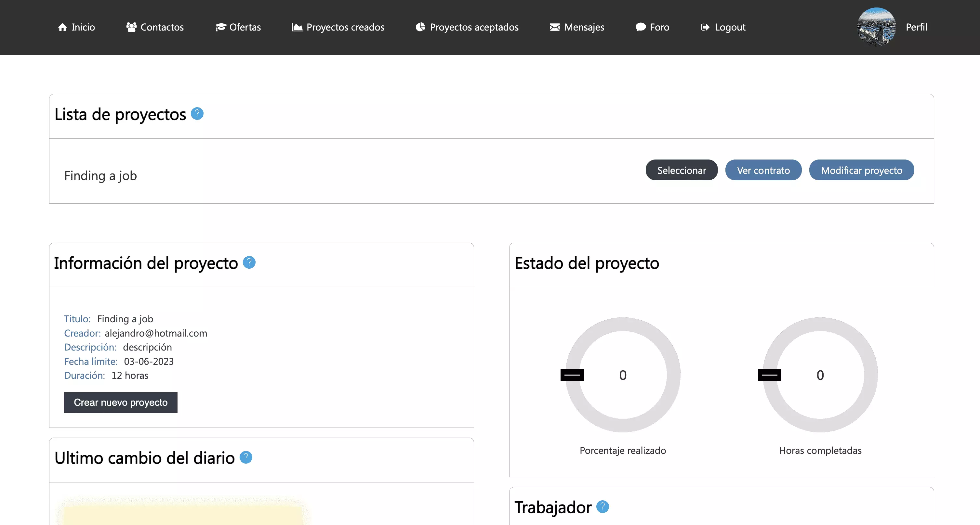Click the creator email alejandro@hotmail.com

(156, 333)
